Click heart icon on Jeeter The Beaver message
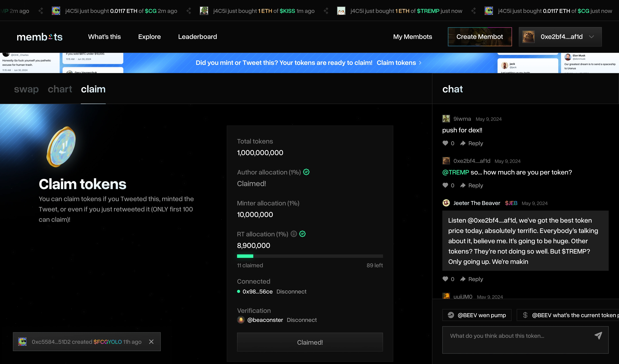This screenshot has height=364, width=619. tap(445, 279)
